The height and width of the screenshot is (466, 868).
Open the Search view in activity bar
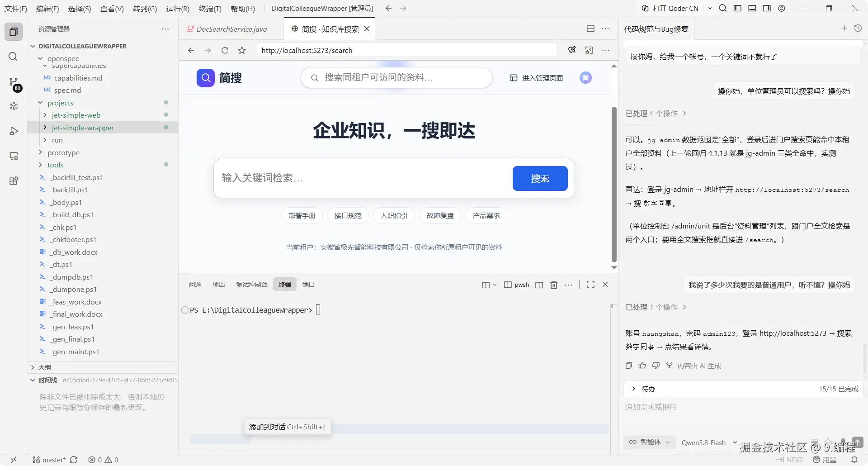click(x=13, y=57)
